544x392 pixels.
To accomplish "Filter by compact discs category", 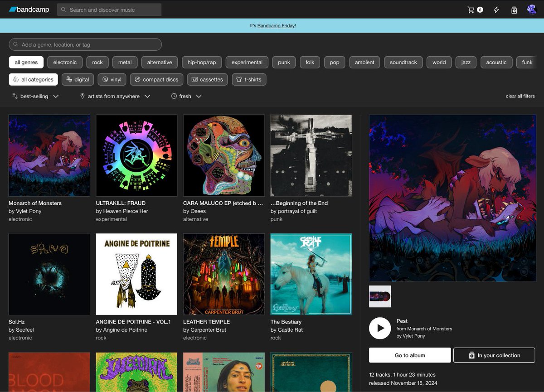I will pyautogui.click(x=157, y=79).
